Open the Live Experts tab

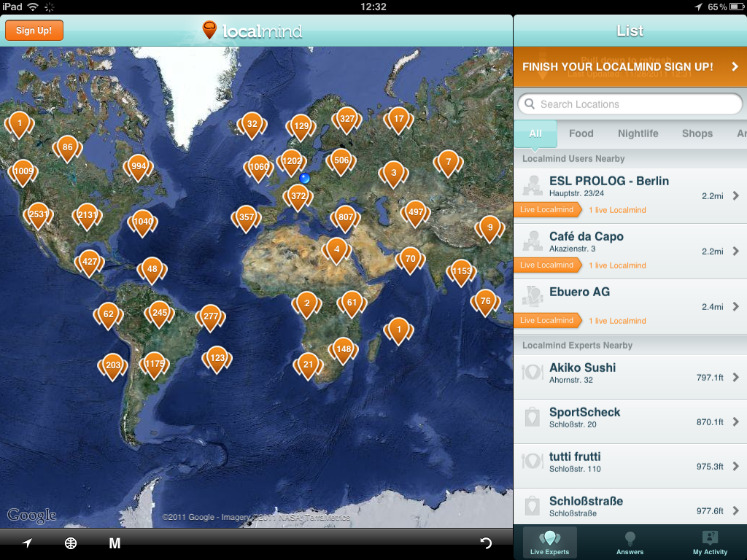click(x=549, y=542)
